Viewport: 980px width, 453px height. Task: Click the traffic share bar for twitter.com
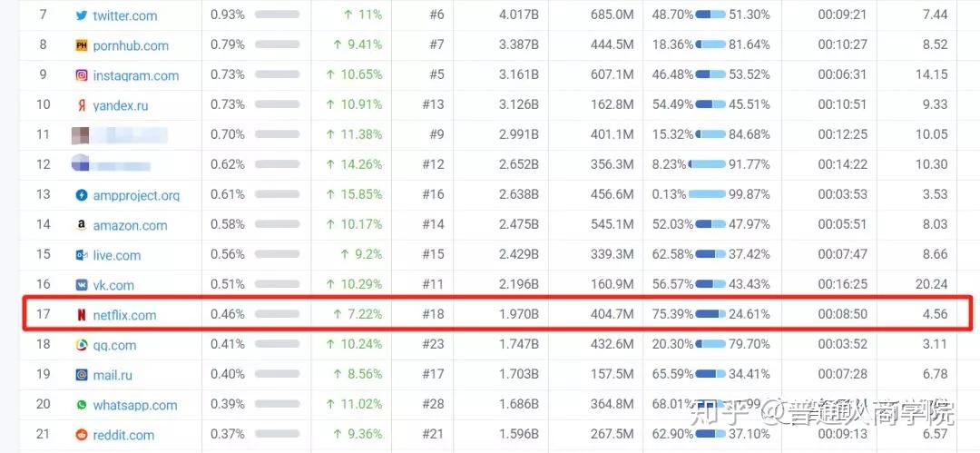(x=277, y=15)
